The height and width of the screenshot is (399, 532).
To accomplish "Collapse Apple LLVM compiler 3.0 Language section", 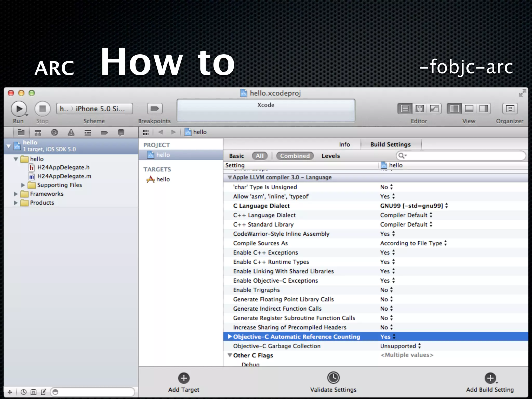I will pos(229,177).
